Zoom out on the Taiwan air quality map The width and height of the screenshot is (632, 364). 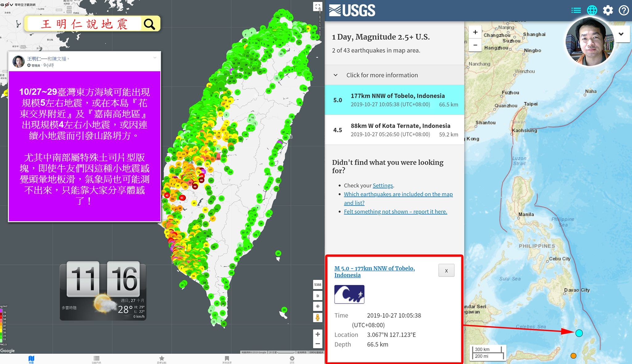[x=318, y=344]
